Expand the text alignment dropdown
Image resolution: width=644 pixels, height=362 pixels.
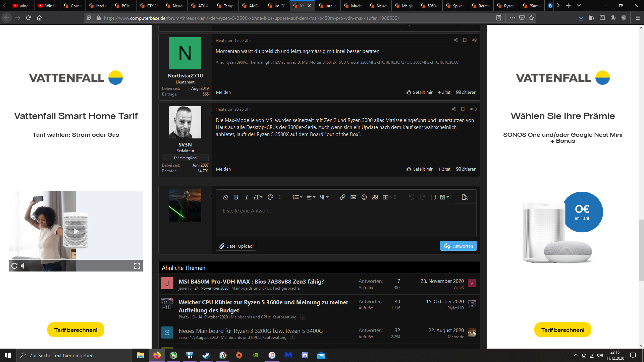pos(311,197)
